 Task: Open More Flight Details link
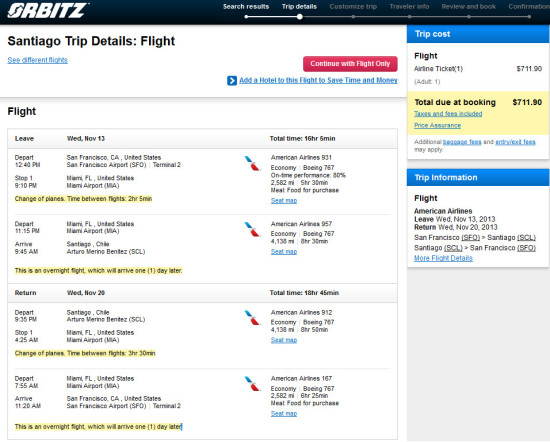tap(443, 258)
